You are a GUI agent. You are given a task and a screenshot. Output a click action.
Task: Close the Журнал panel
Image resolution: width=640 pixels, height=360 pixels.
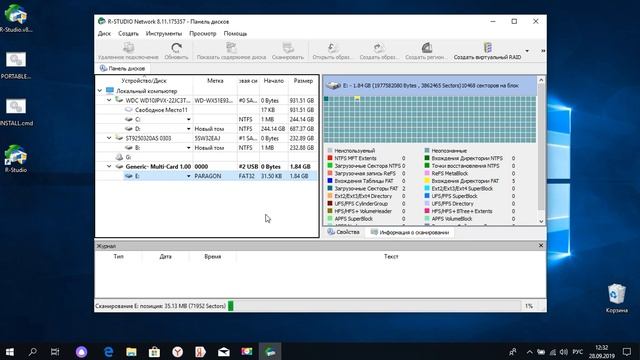coord(541,245)
